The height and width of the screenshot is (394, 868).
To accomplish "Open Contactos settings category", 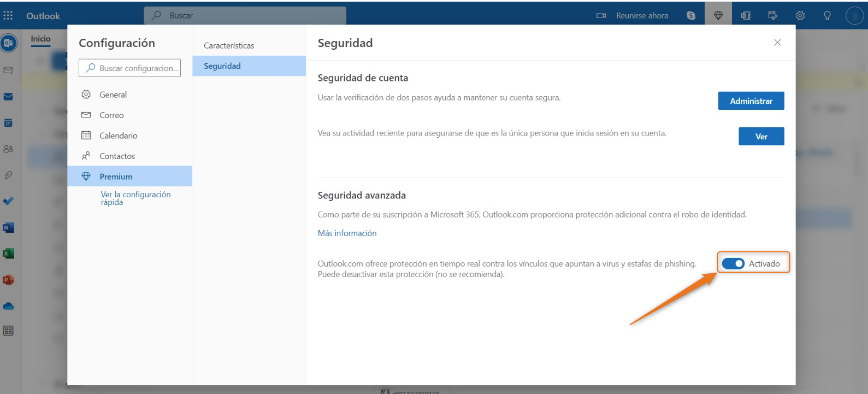I will (129, 156).
